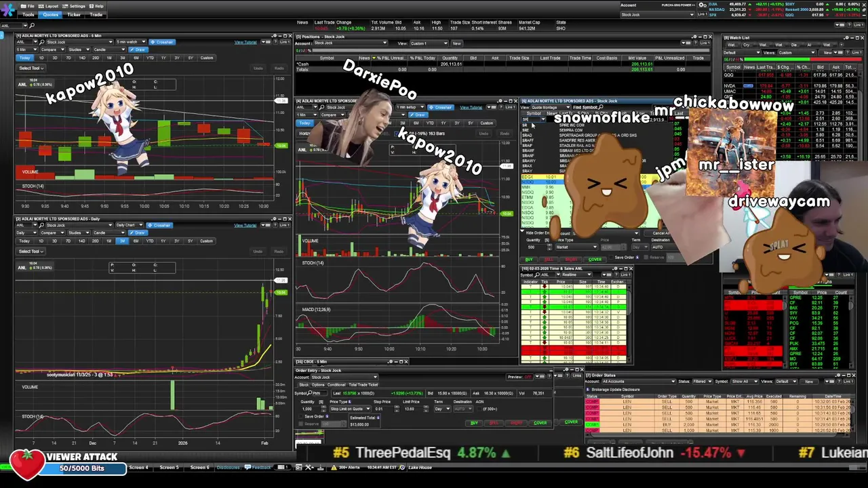The image size is (868, 488).
Task: Switch to Total Trade Ticket tab
Action: pos(363,384)
